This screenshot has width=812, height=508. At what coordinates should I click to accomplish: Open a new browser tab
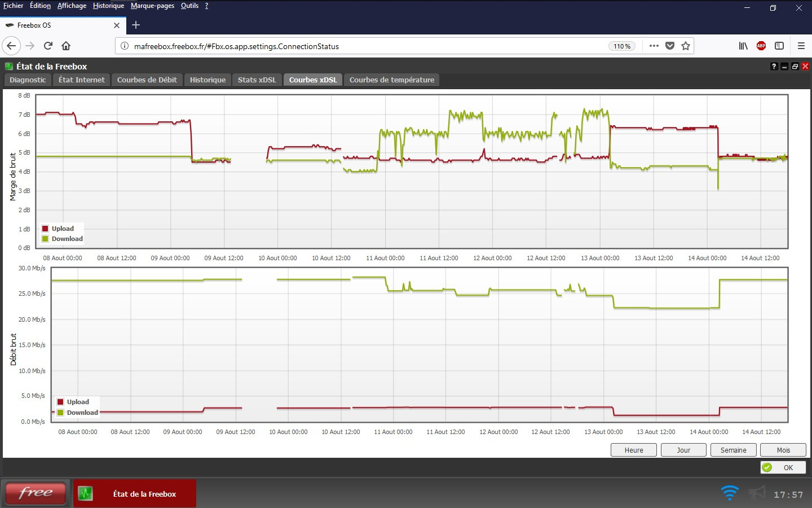pyautogui.click(x=136, y=25)
